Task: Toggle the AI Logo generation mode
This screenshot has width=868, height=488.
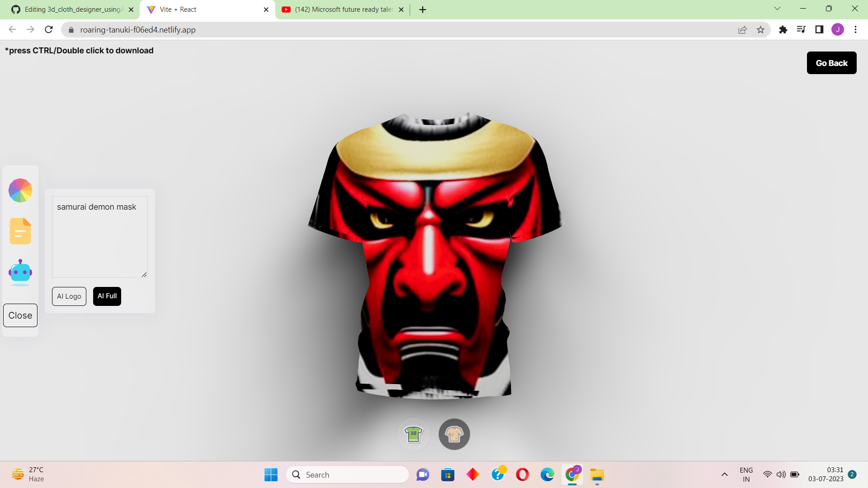Action: (69, 296)
